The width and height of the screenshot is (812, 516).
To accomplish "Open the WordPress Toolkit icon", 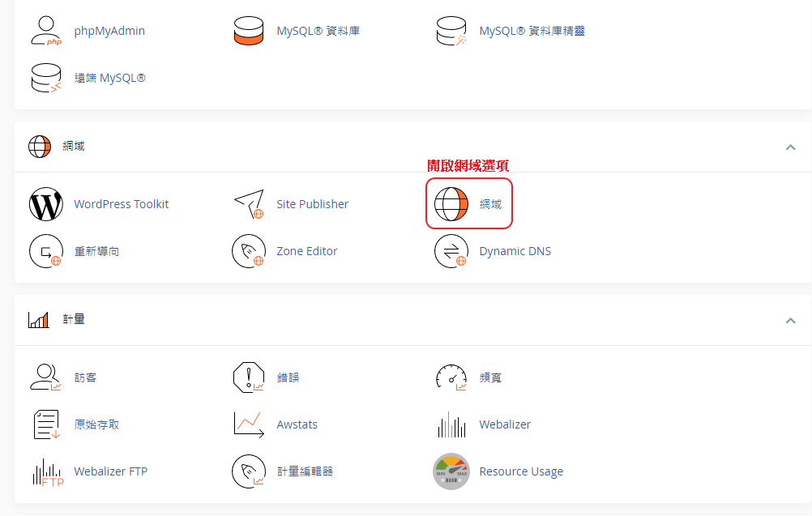I will point(46,204).
